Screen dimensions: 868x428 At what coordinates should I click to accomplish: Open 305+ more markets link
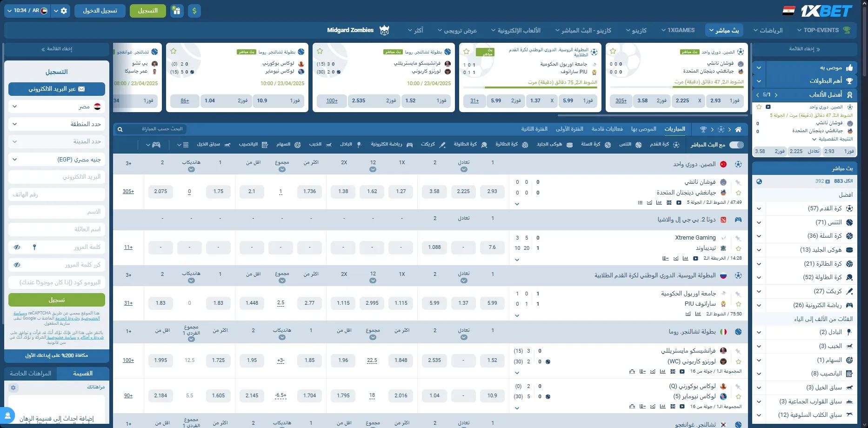[128, 192]
